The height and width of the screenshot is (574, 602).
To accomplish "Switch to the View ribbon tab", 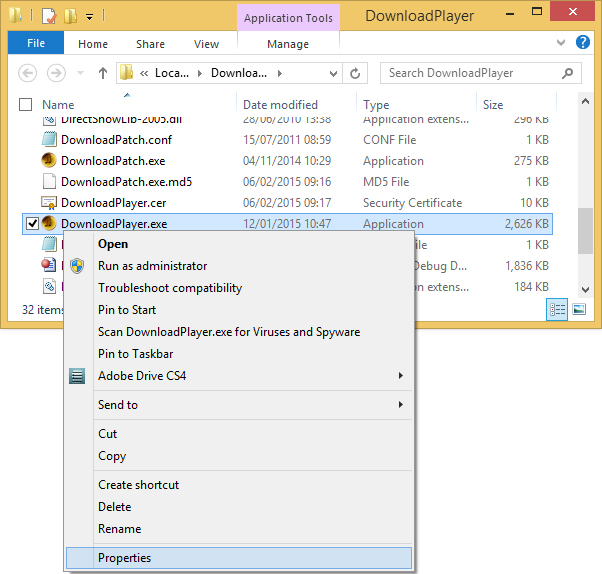I will click(206, 44).
